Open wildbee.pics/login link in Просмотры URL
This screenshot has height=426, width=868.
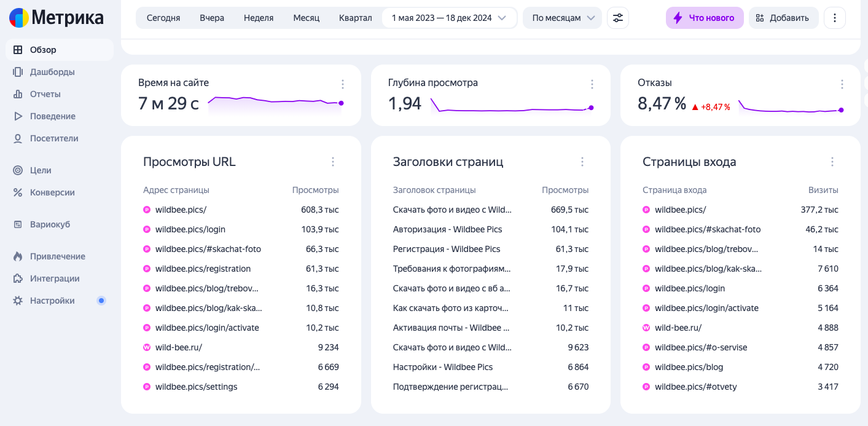[190, 229]
